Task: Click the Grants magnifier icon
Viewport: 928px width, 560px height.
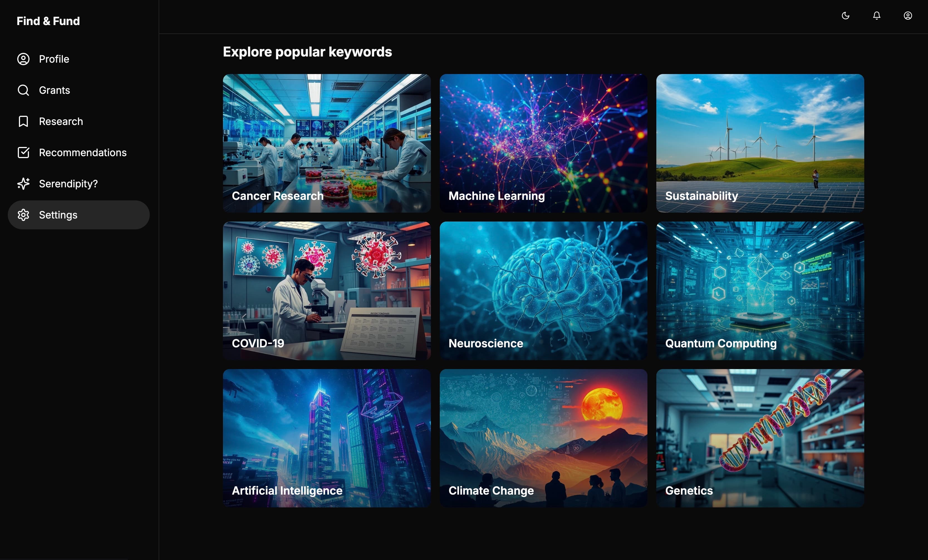Action: coord(23,90)
